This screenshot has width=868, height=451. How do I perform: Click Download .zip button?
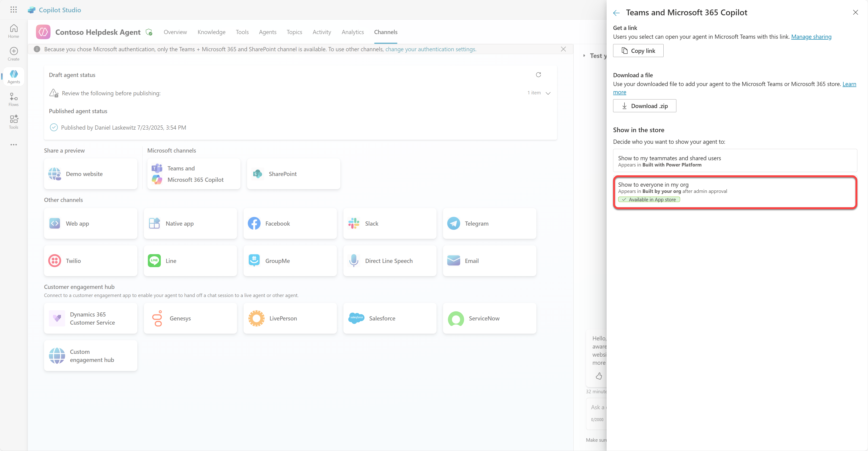point(644,106)
